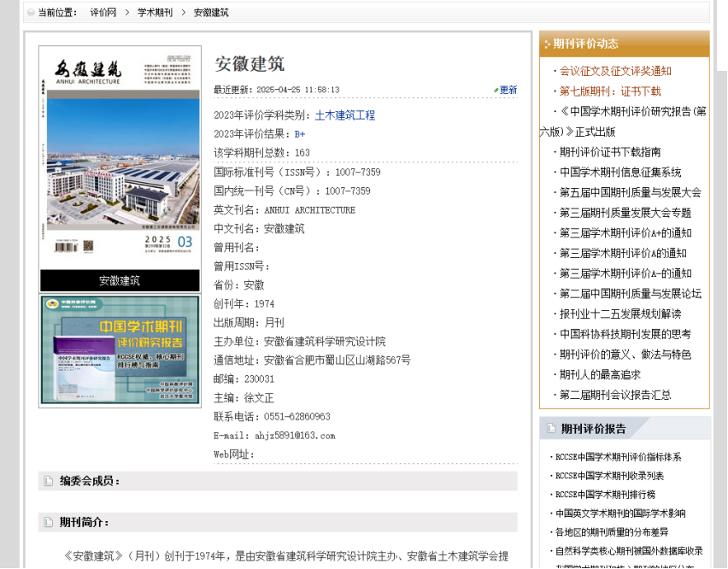This screenshot has width=728, height=569.
Task: Open the 安徽建筑 journal cover image
Action: 120,157
